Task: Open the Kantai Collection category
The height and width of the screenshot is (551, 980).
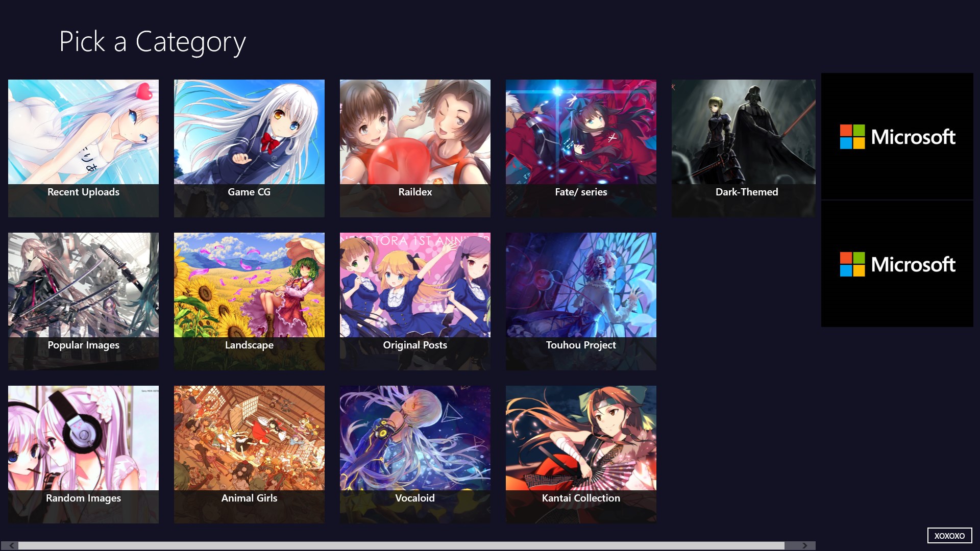Action: click(581, 454)
